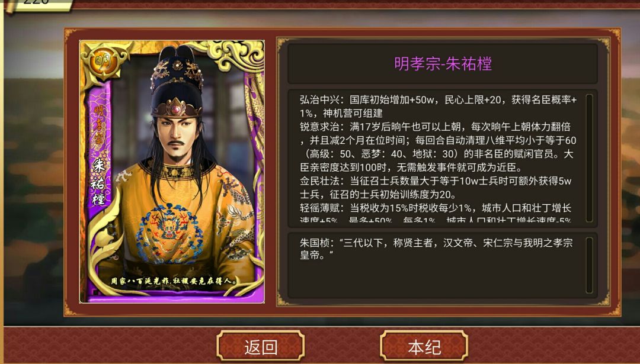Click the quote panel scrollbar
The width and height of the screenshot is (640, 364).
click(x=589, y=265)
